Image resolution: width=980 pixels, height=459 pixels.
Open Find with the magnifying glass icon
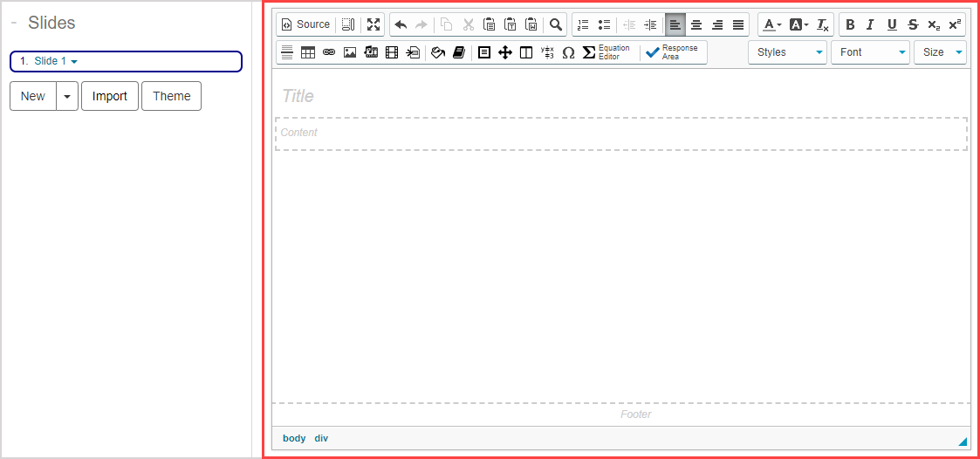[x=555, y=24]
